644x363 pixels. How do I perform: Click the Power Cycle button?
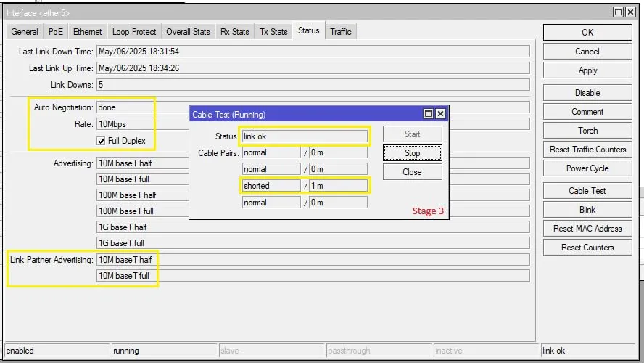coord(587,168)
